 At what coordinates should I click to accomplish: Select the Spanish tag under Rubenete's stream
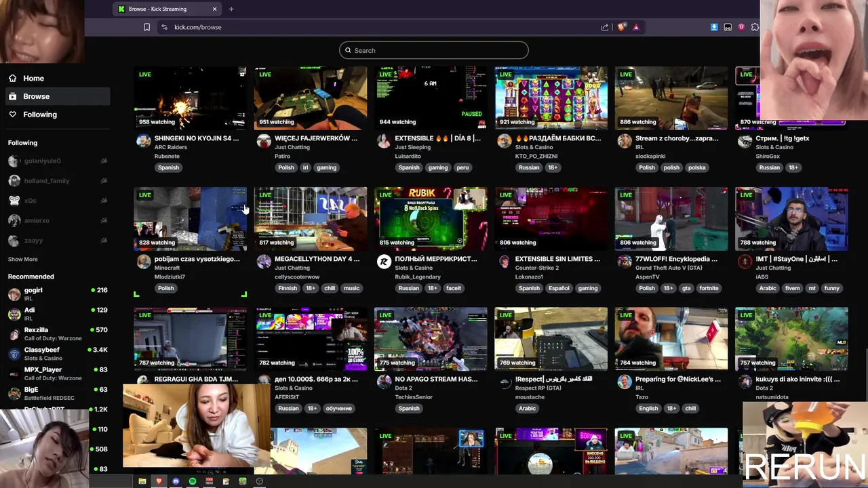point(168,167)
